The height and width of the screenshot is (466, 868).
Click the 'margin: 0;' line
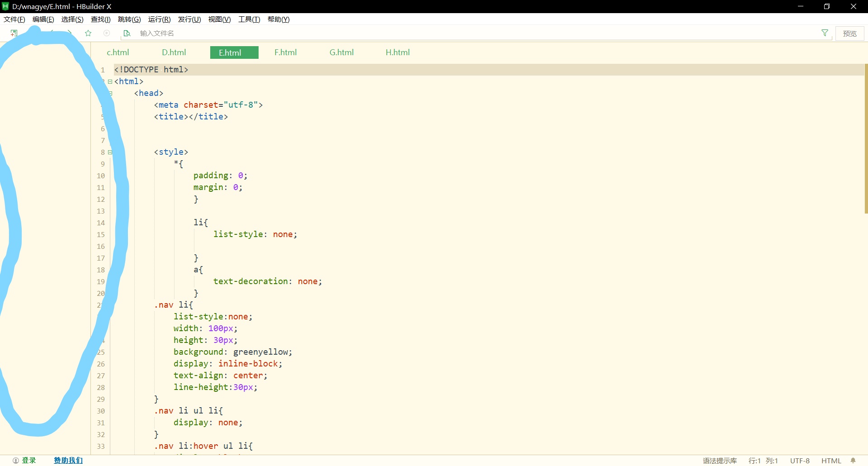click(x=218, y=187)
